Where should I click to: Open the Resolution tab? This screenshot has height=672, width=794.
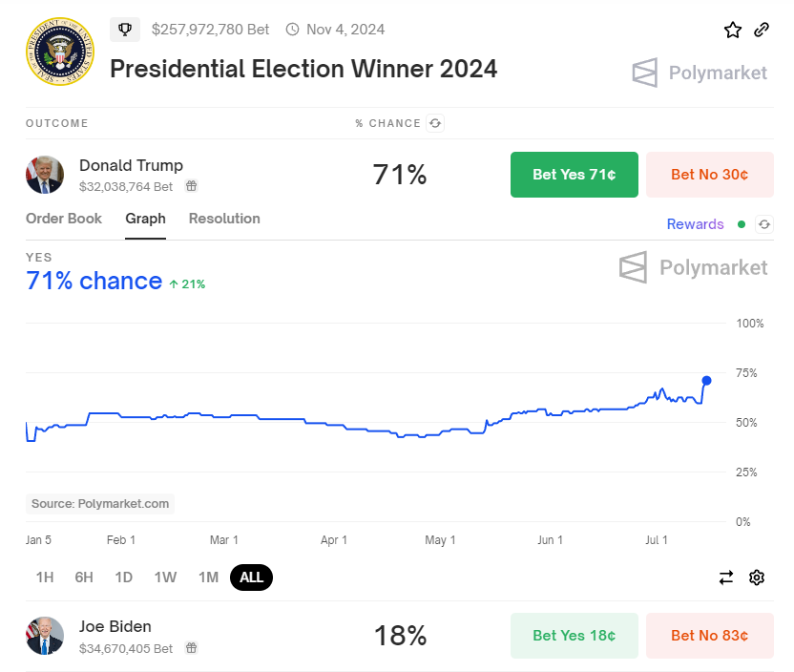point(224,219)
